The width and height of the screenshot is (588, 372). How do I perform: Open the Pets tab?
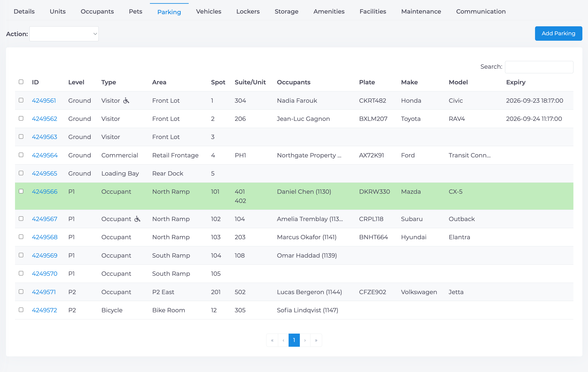[x=136, y=11]
